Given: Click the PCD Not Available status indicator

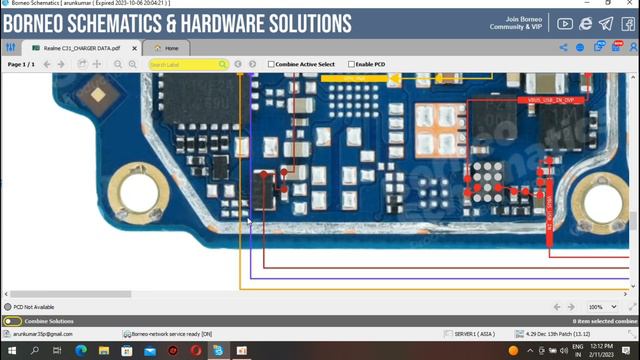Looking at the screenshot, I should (x=29, y=307).
